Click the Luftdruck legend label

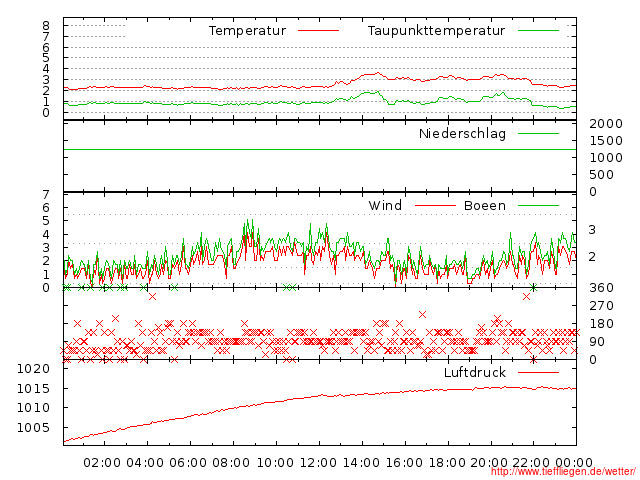tap(475, 372)
